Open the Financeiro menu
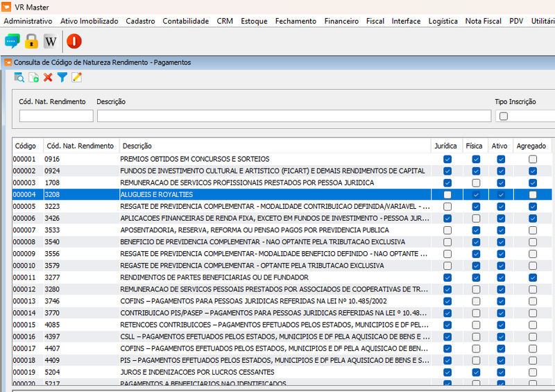 click(341, 21)
